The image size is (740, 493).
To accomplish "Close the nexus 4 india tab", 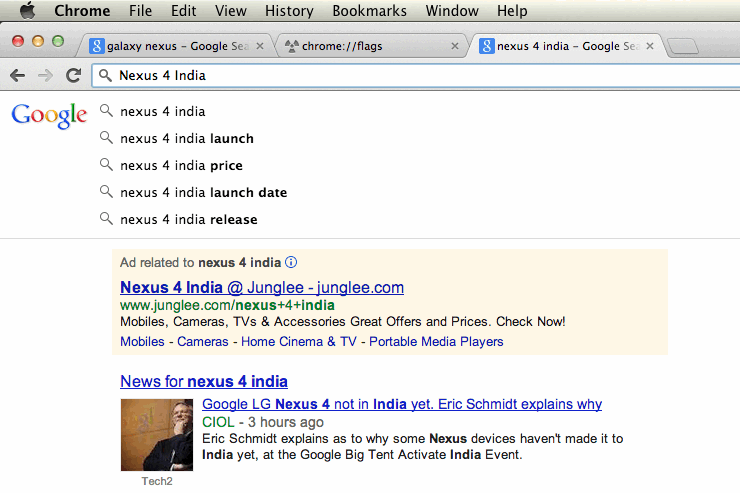I will coord(650,46).
